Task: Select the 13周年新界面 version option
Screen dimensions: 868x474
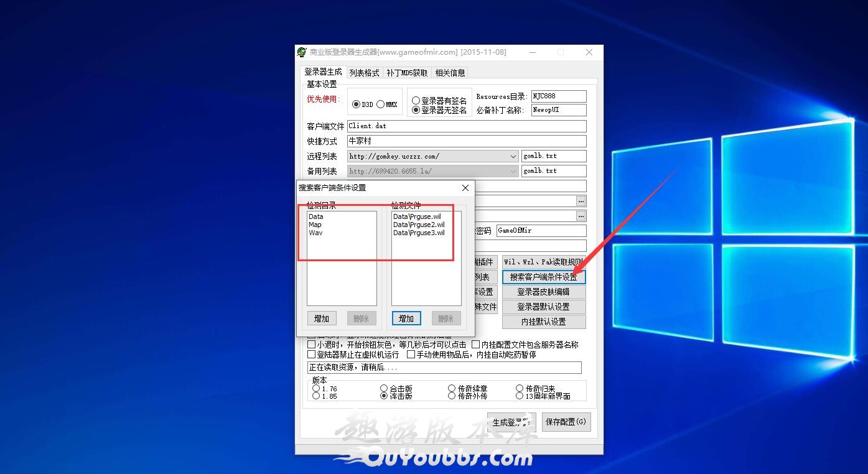Action: [520, 396]
